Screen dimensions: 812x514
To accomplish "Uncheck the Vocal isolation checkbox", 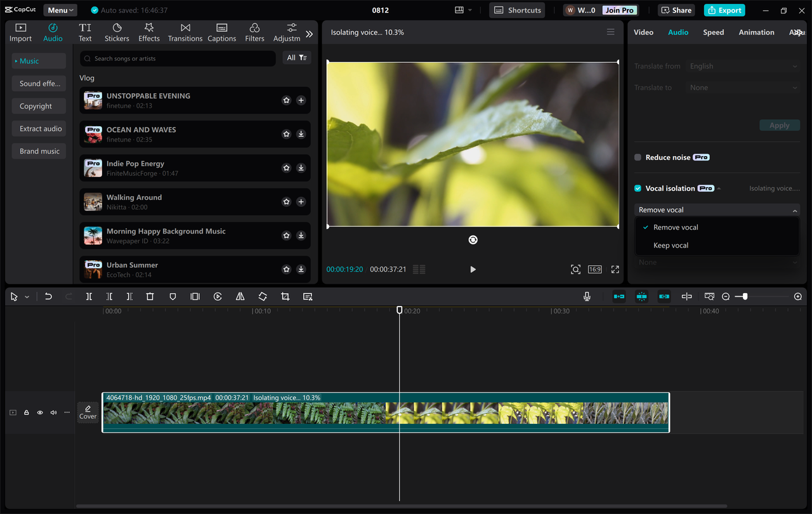I will [638, 188].
